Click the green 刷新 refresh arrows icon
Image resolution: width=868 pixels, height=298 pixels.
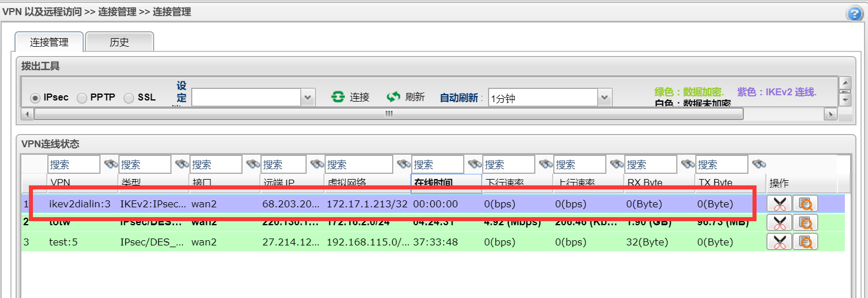click(393, 97)
